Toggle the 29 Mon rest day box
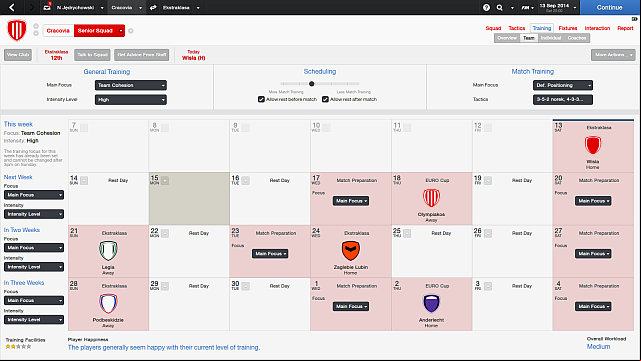This screenshot has height=361, width=641. click(x=165, y=286)
